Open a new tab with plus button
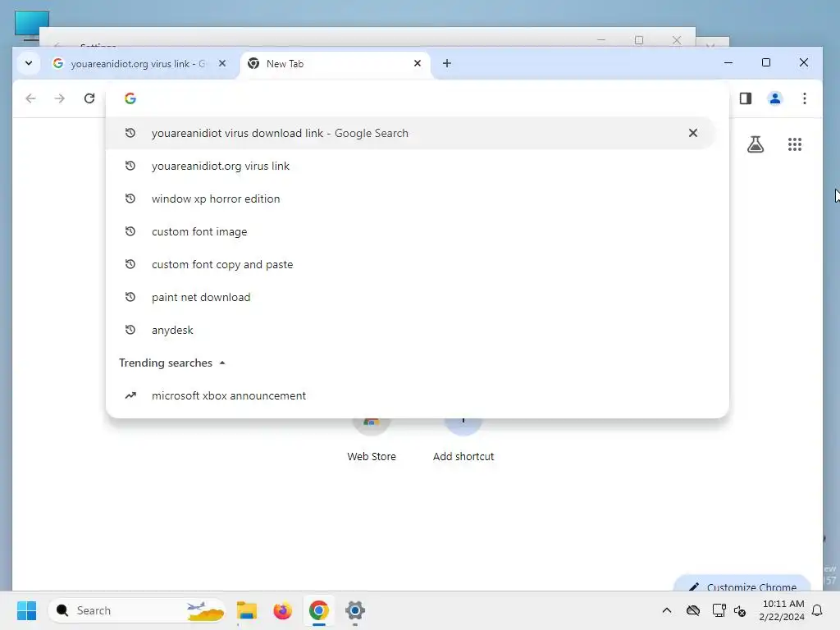Screen dimensions: 840x630 tap(447, 63)
